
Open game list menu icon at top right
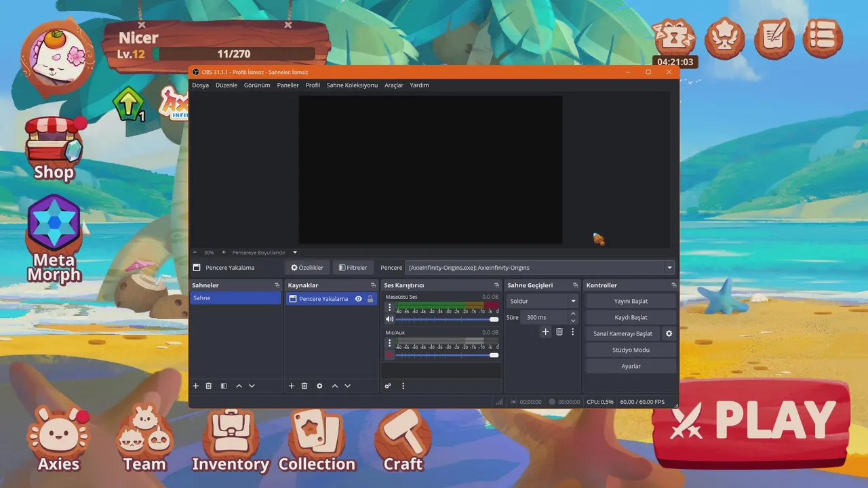point(823,37)
